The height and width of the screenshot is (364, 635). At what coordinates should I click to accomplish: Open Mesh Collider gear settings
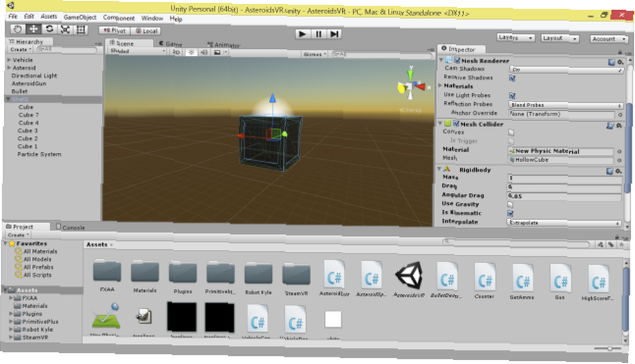(x=619, y=126)
